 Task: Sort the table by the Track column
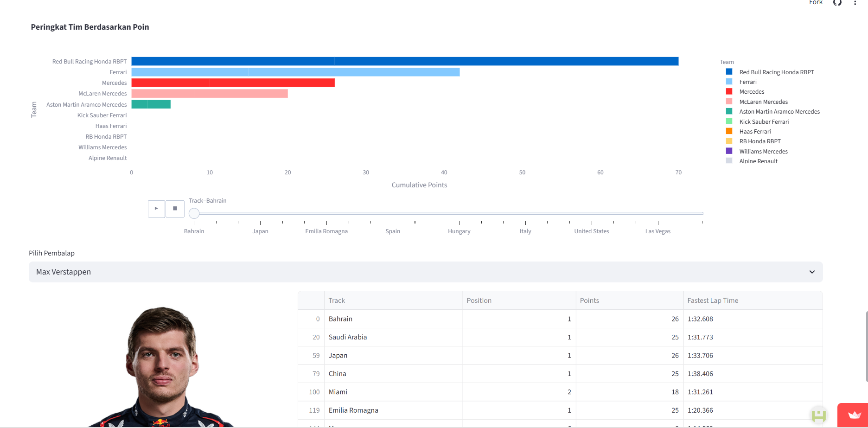click(393, 300)
